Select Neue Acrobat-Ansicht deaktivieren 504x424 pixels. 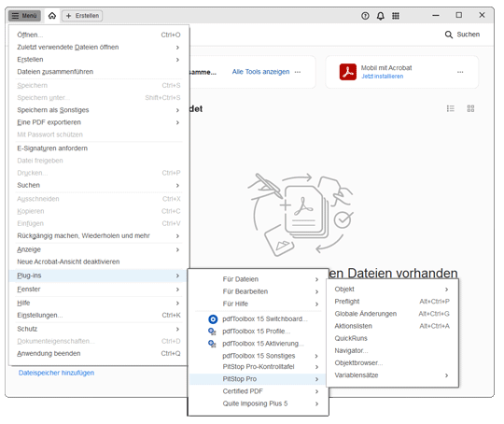[x=98, y=261]
